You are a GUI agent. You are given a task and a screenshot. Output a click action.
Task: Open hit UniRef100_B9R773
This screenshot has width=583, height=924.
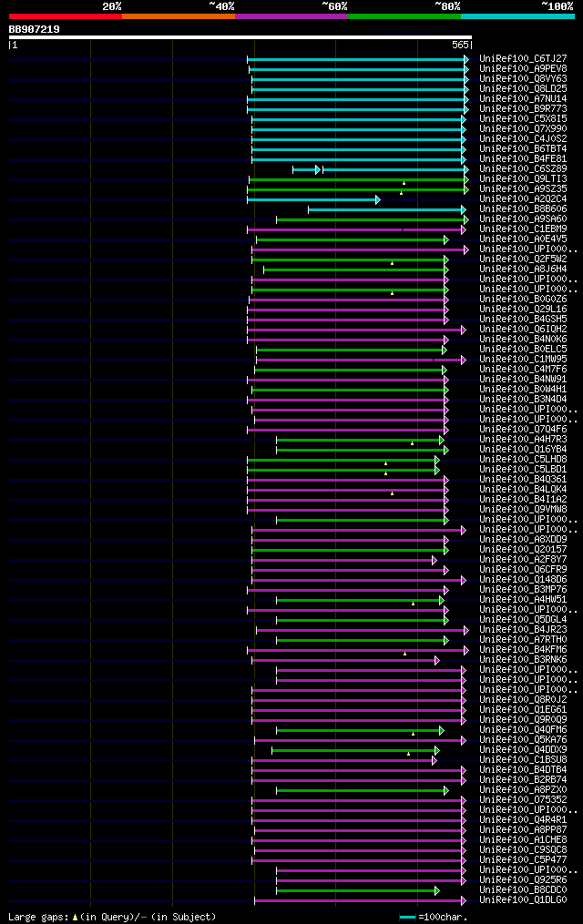(523, 109)
